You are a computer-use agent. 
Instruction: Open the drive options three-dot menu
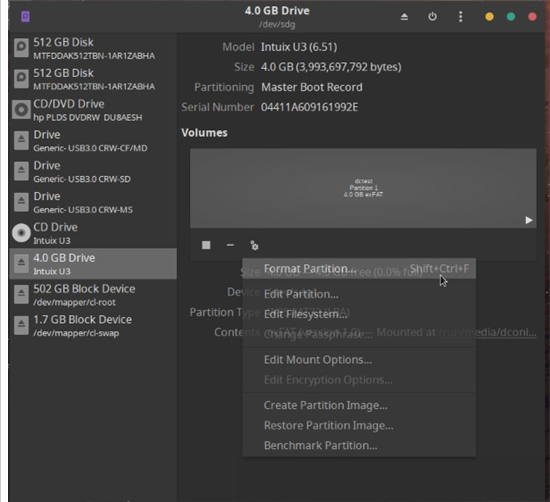[461, 16]
